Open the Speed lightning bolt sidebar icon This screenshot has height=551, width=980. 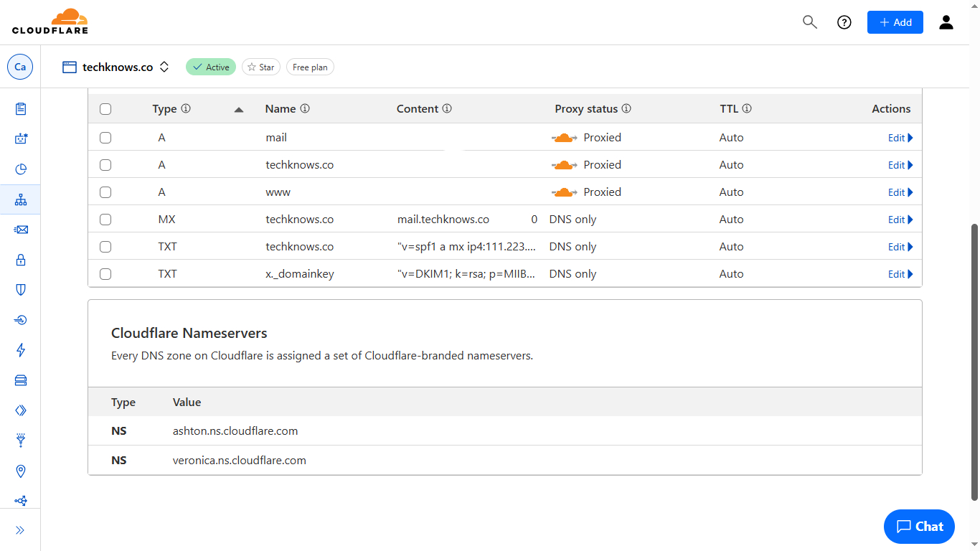[x=21, y=350]
